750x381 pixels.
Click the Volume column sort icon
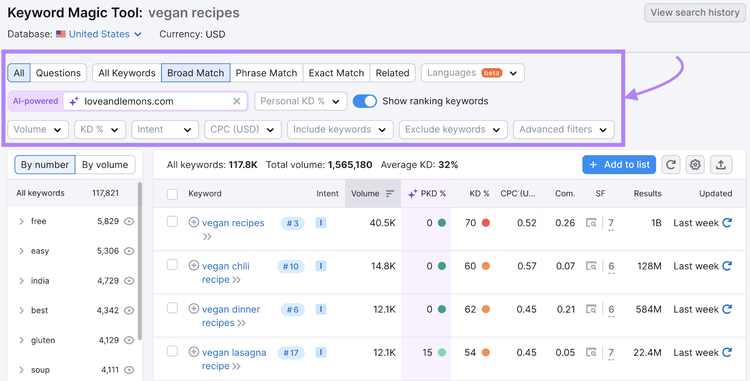pos(390,194)
